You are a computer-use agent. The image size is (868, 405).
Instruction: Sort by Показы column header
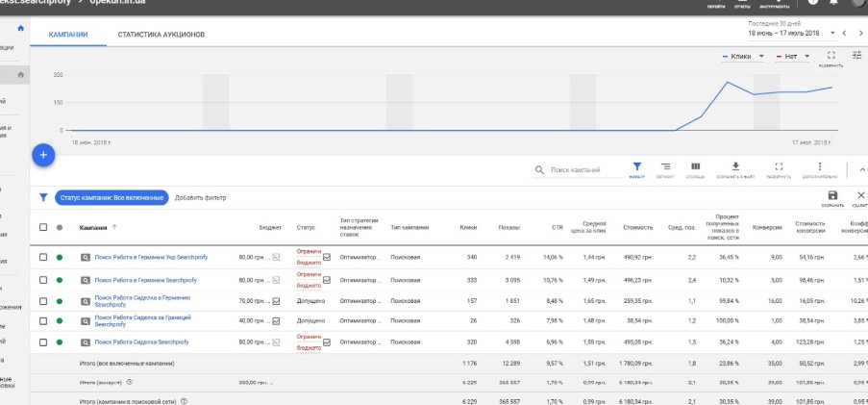[x=508, y=227]
